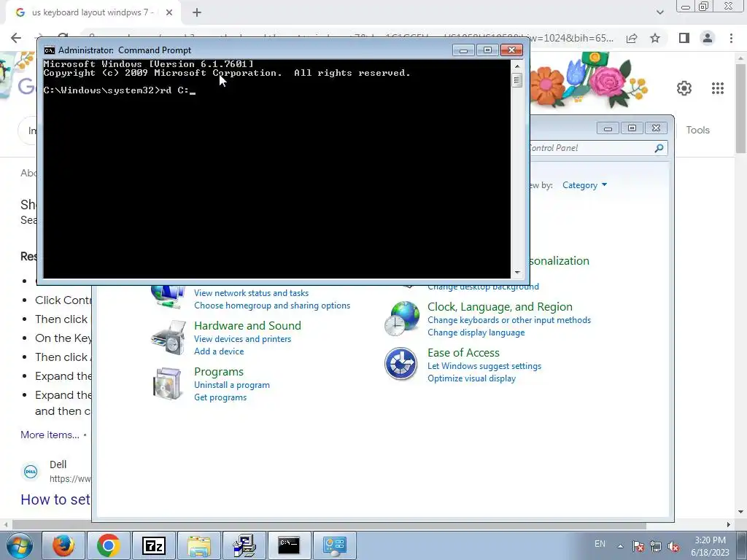Open Action Center flag tray icon

638,547
